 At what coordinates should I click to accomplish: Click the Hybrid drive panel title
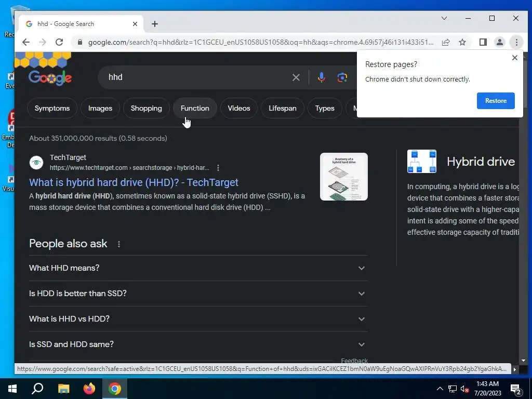click(x=481, y=162)
